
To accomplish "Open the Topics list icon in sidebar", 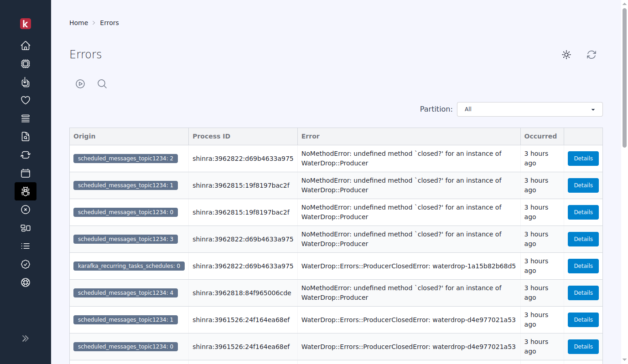I will [26, 246].
